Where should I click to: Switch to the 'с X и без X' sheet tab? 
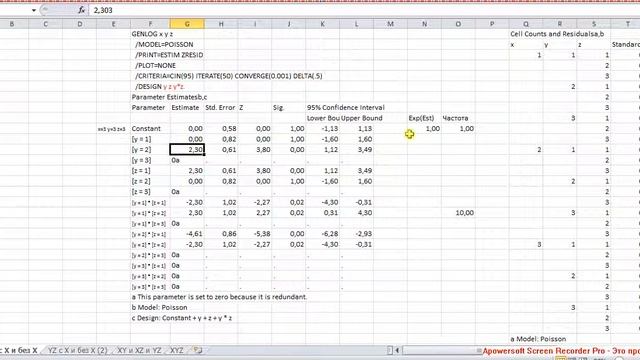pyautogui.click(x=20, y=350)
